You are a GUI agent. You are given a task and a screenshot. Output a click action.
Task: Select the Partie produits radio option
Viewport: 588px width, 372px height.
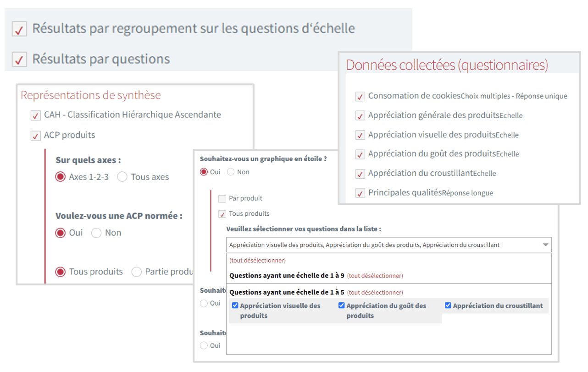pyautogui.click(x=137, y=272)
